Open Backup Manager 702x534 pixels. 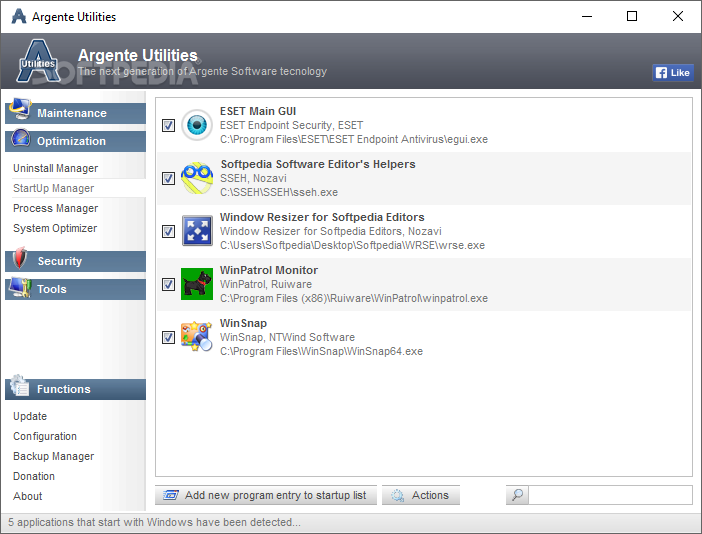coord(53,456)
